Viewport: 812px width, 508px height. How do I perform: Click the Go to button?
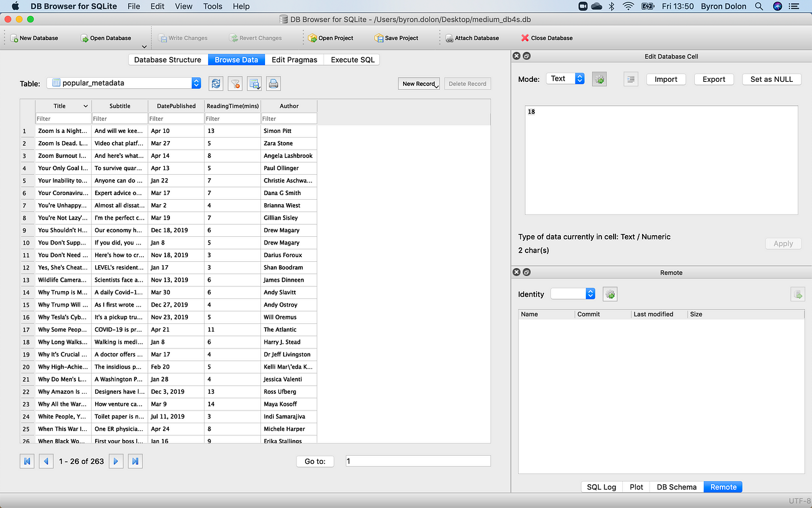pyautogui.click(x=315, y=462)
